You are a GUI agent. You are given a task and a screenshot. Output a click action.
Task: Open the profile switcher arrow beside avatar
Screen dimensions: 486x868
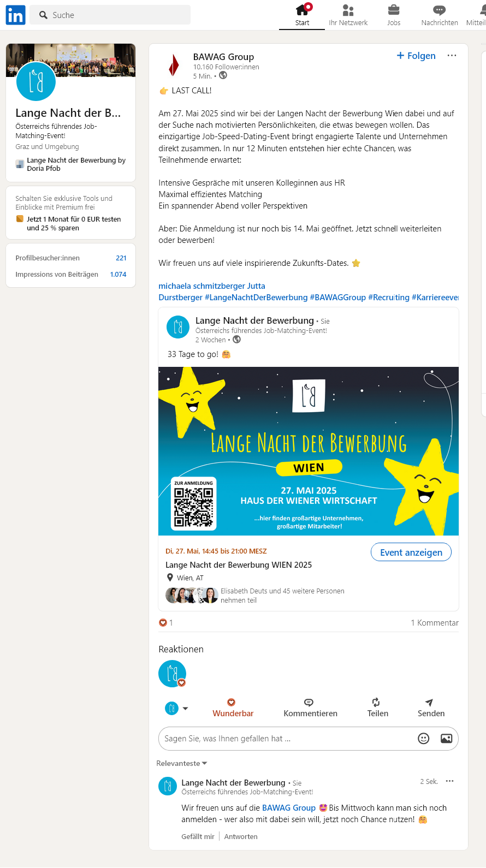tap(185, 709)
